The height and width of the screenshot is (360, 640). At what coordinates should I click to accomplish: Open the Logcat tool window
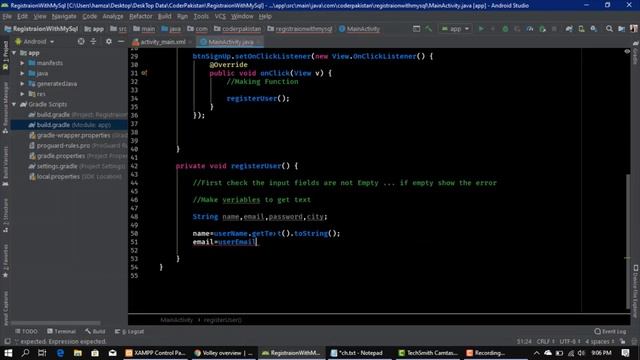[x=129, y=331]
